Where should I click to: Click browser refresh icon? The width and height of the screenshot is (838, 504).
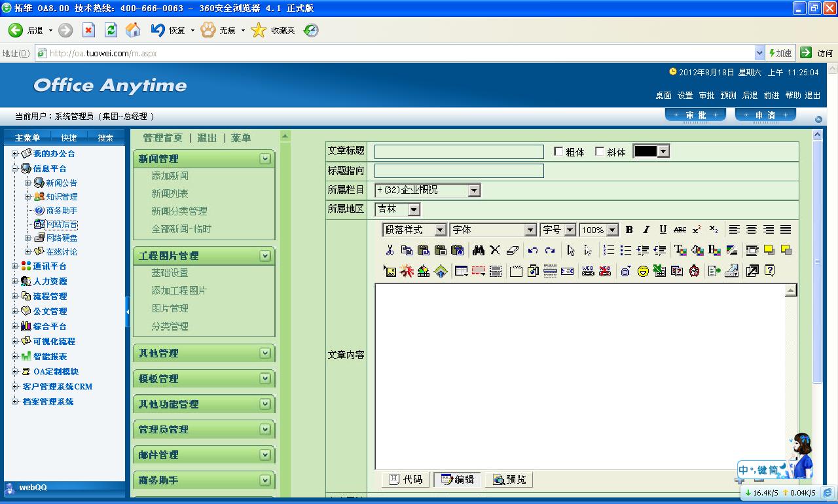[111, 30]
